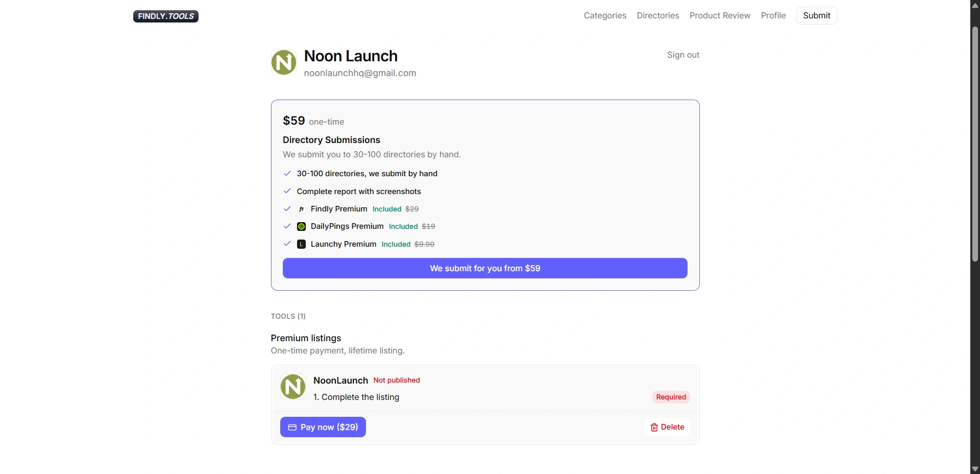This screenshot has width=980, height=474.
Task: Click the credit card icon in Pay now
Action: click(x=292, y=428)
